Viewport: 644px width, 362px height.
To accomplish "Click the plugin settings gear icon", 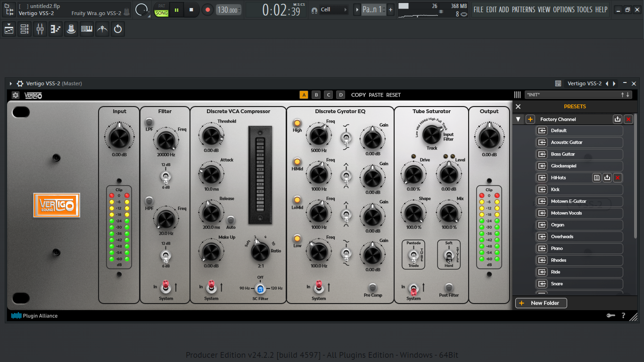I will (x=16, y=95).
